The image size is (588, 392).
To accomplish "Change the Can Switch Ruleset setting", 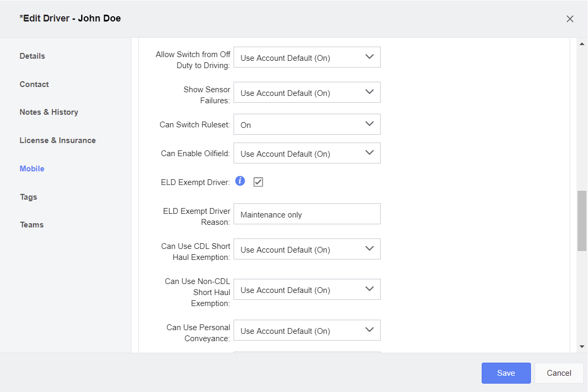I will 307,124.
